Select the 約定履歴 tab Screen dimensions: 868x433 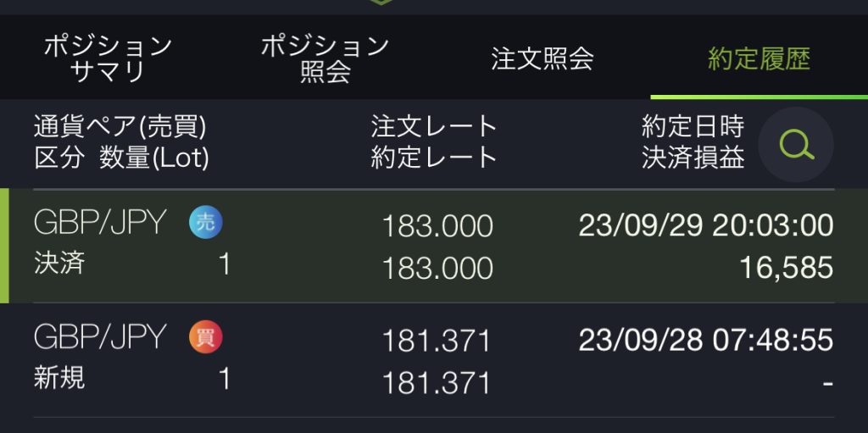pos(759,58)
